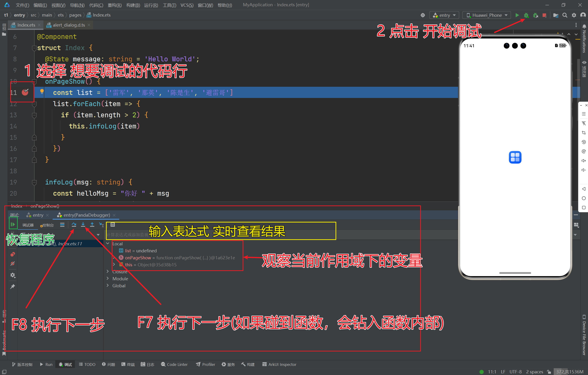Remove the breakpoint on line 11
588x375 pixels.
pyautogui.click(x=25, y=92)
